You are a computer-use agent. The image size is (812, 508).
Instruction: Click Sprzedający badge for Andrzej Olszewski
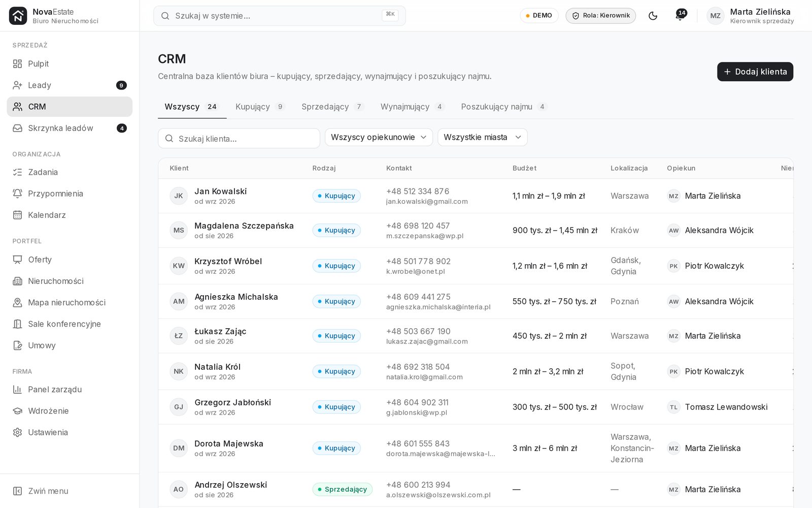(343, 489)
